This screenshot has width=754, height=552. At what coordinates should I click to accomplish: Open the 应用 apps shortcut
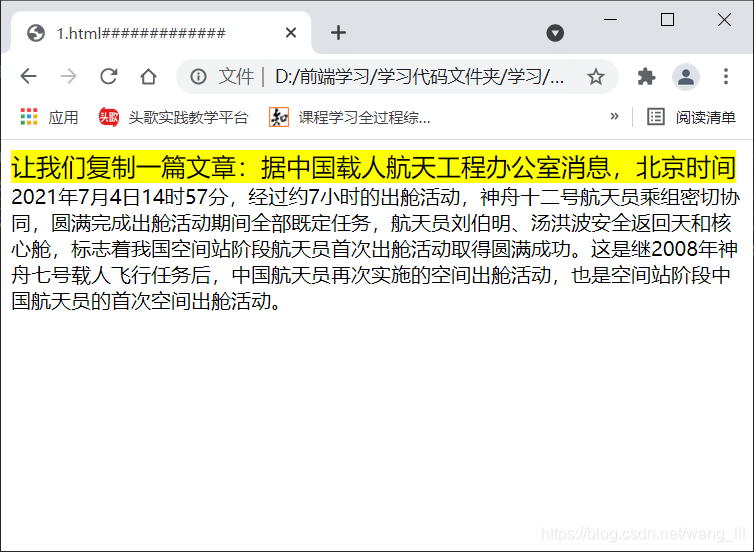coord(49,117)
